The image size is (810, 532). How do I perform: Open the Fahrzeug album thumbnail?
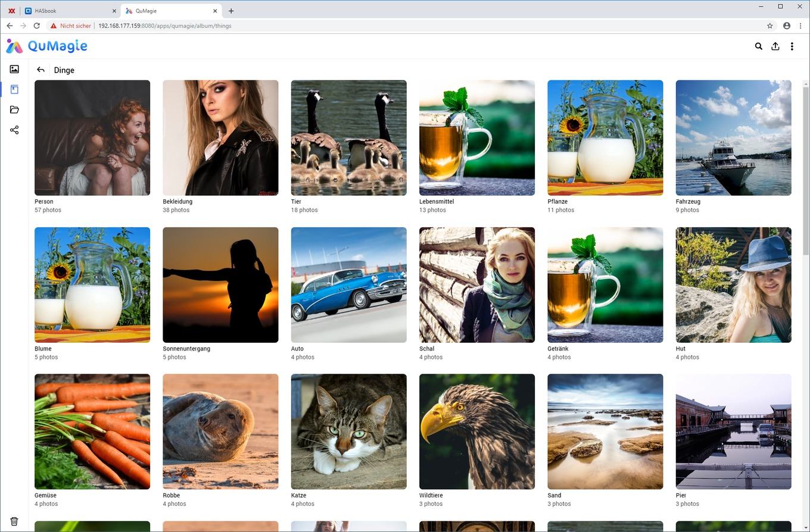pyautogui.click(x=733, y=137)
